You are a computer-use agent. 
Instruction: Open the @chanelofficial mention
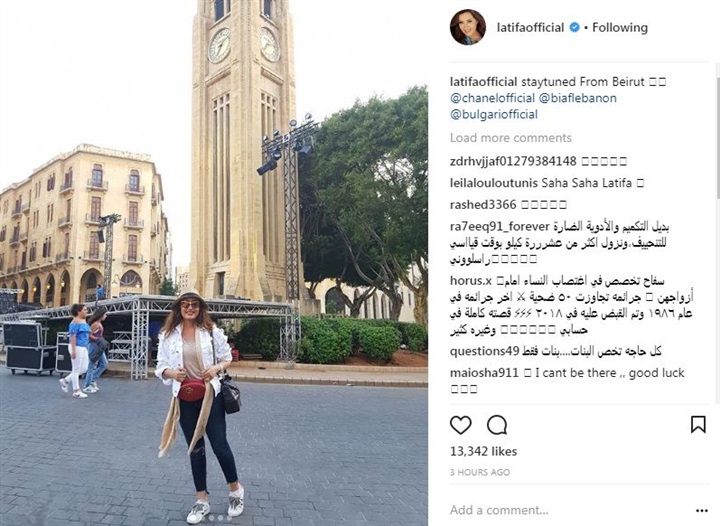click(x=492, y=98)
